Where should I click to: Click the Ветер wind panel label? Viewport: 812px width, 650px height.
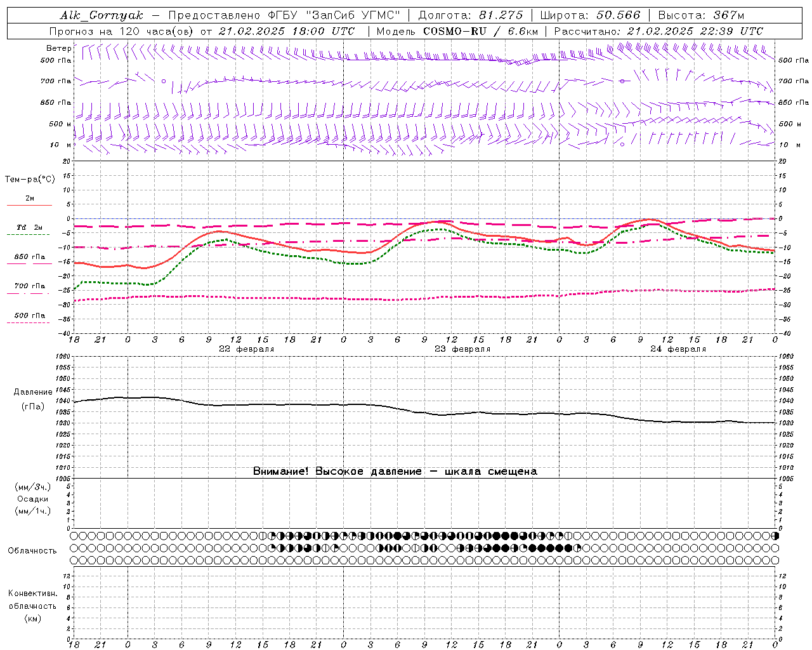pyautogui.click(x=58, y=48)
